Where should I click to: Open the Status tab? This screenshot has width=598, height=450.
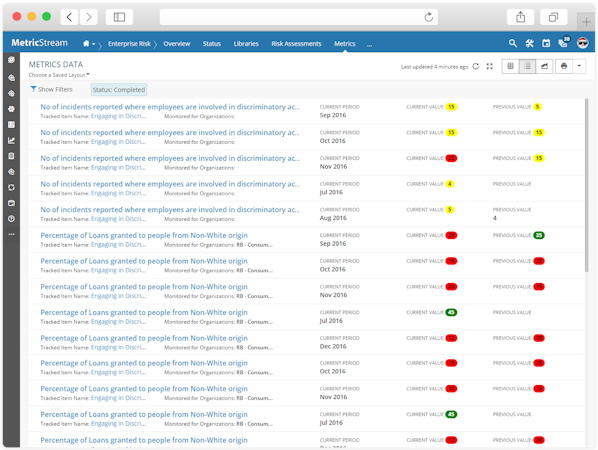coord(212,43)
